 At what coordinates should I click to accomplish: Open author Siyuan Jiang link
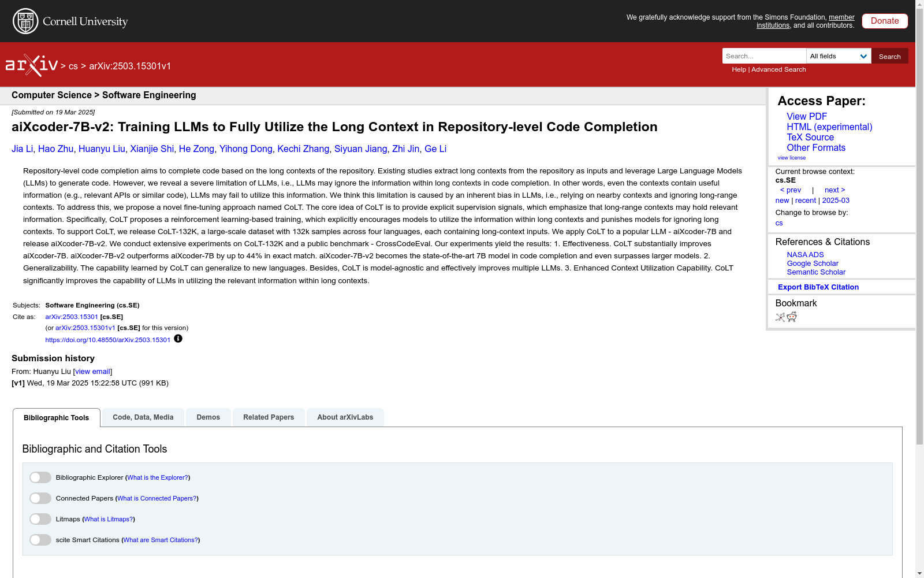(360, 149)
